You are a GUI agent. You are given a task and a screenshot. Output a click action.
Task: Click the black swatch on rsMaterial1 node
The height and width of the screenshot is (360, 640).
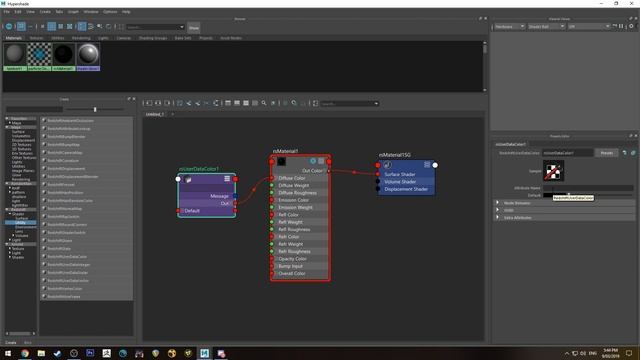pos(282,162)
